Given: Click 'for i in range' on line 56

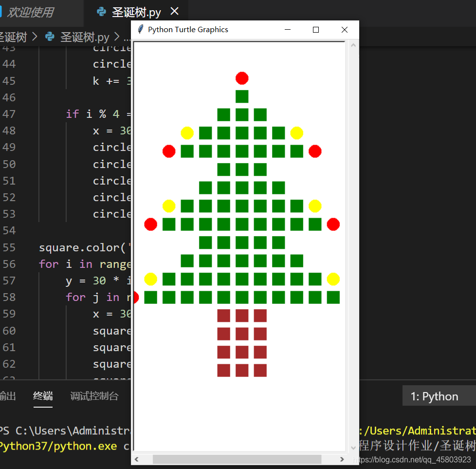Looking at the screenshot, I should (x=85, y=264).
